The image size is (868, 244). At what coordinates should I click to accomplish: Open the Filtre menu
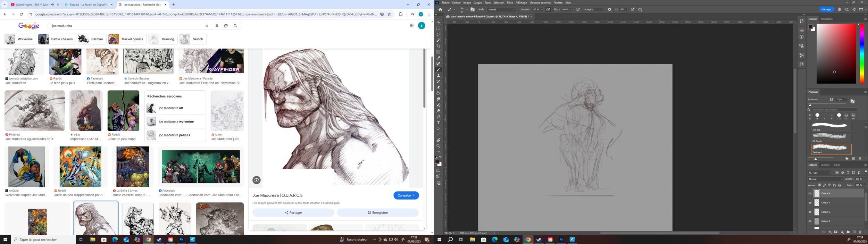[510, 3]
